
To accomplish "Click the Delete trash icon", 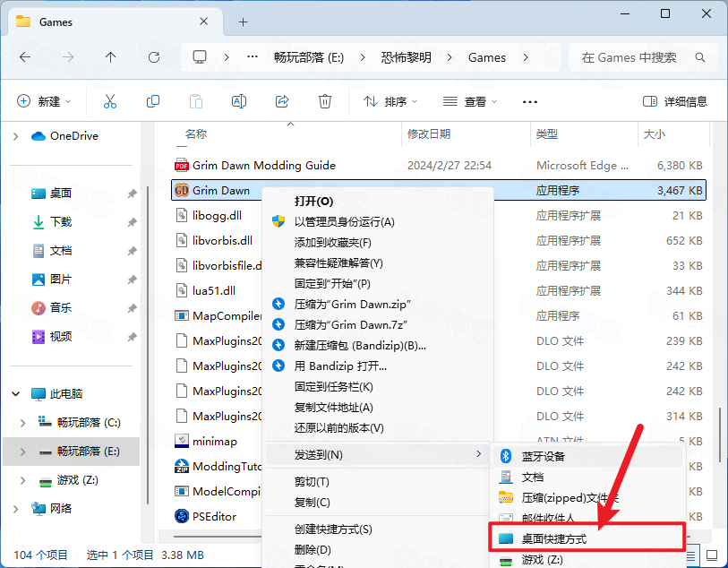I will [324, 100].
